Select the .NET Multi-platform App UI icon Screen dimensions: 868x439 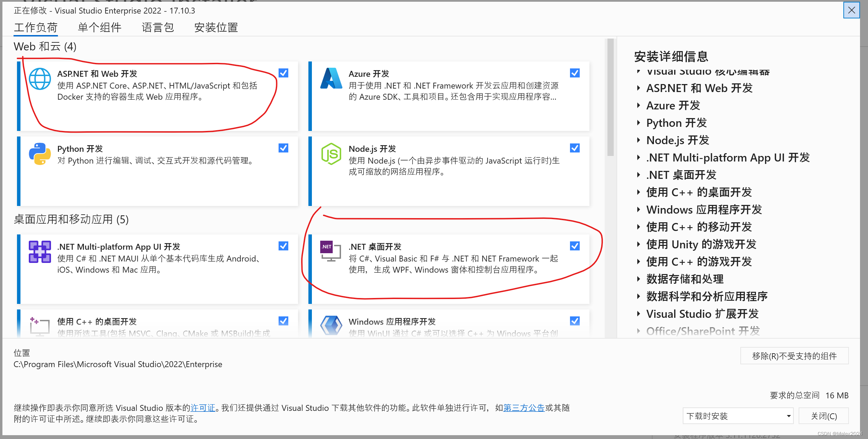40,251
